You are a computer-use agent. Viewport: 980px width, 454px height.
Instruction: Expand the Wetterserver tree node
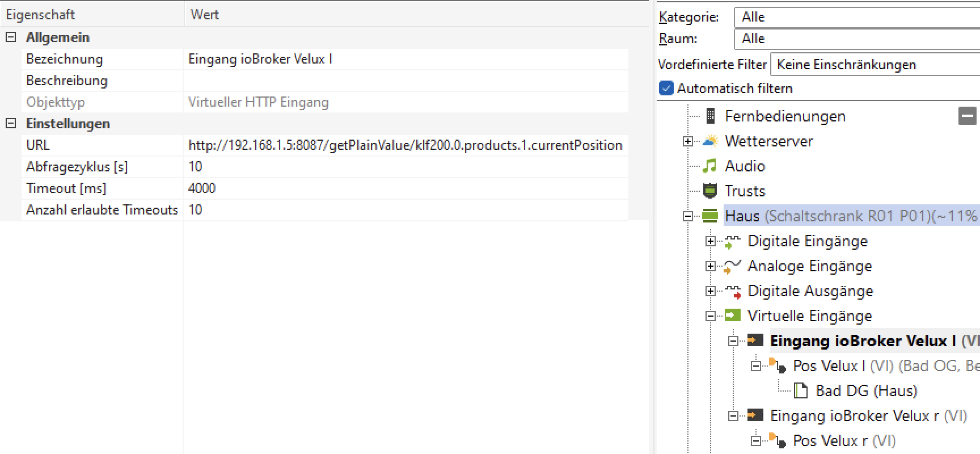tap(688, 141)
